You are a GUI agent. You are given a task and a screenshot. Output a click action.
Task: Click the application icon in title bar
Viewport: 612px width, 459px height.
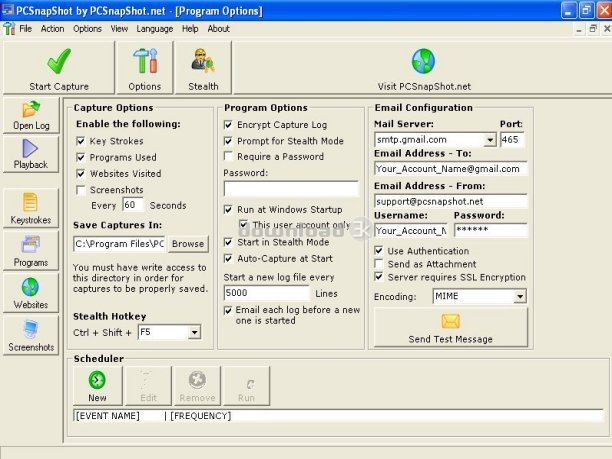point(7,10)
